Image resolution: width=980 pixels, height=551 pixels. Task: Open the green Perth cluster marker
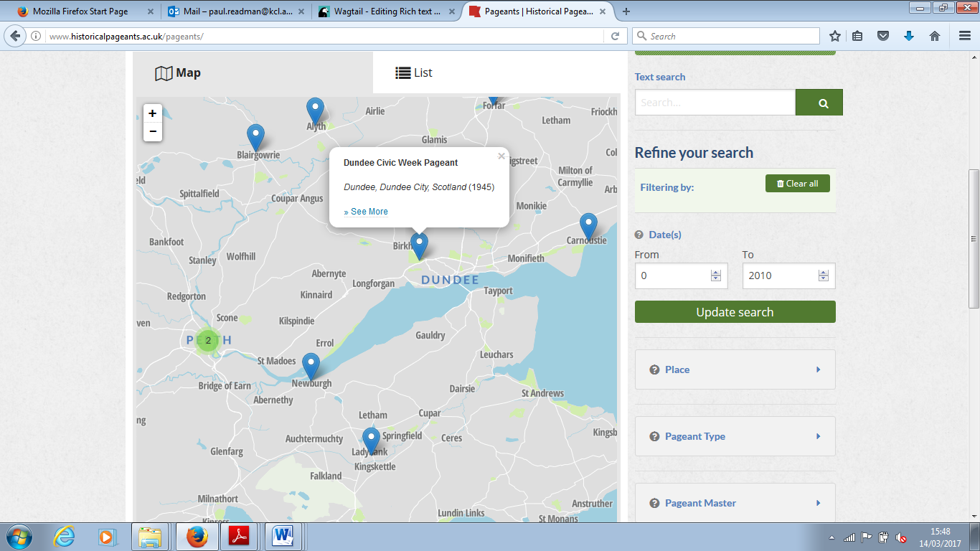tap(208, 340)
